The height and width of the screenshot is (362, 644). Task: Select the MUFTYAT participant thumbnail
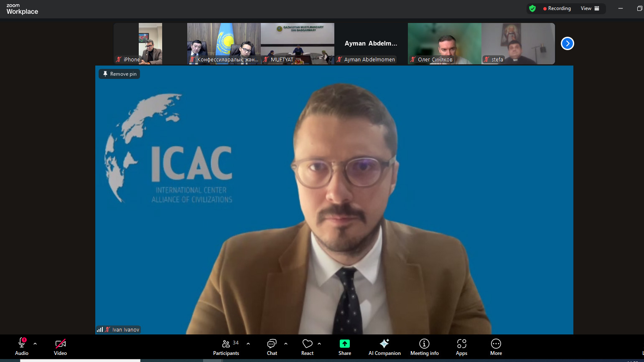click(x=297, y=43)
